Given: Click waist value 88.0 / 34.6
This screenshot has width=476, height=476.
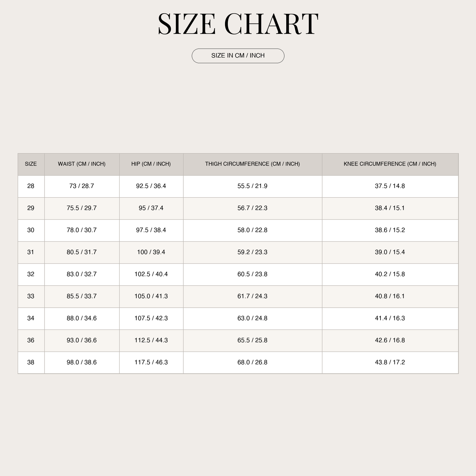Looking at the screenshot, I should pos(82,318).
